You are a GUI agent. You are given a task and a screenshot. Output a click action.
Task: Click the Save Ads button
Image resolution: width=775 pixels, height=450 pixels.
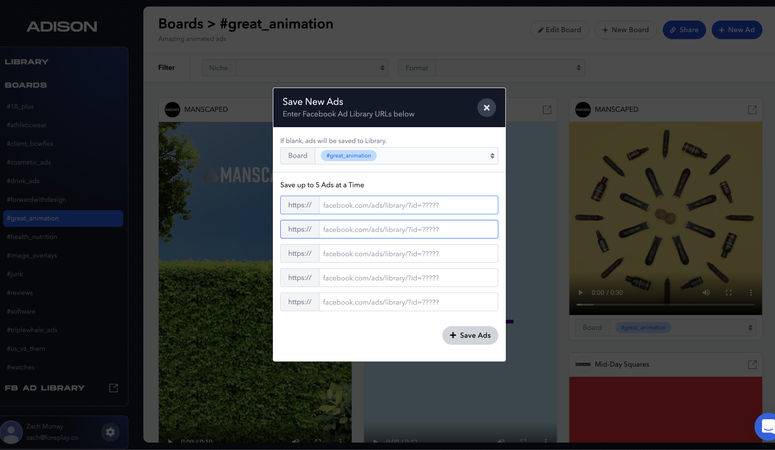point(470,335)
